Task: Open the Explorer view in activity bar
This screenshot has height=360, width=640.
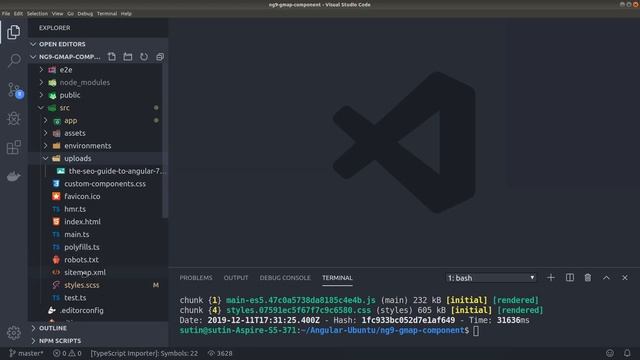Action: [13, 32]
